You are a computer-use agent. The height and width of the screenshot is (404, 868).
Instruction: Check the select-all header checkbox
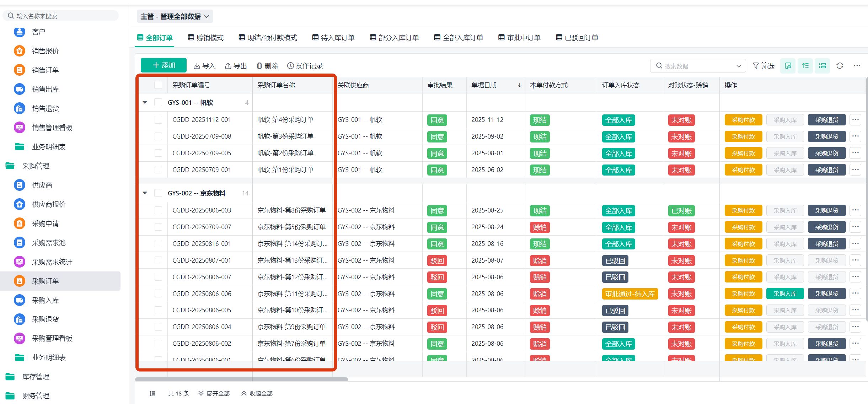pyautogui.click(x=158, y=85)
